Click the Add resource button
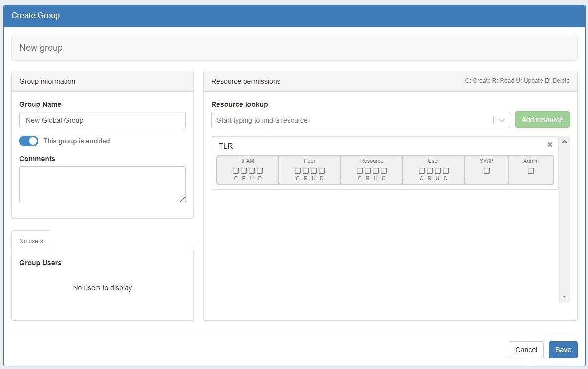The height and width of the screenshot is (369, 588). click(x=542, y=120)
